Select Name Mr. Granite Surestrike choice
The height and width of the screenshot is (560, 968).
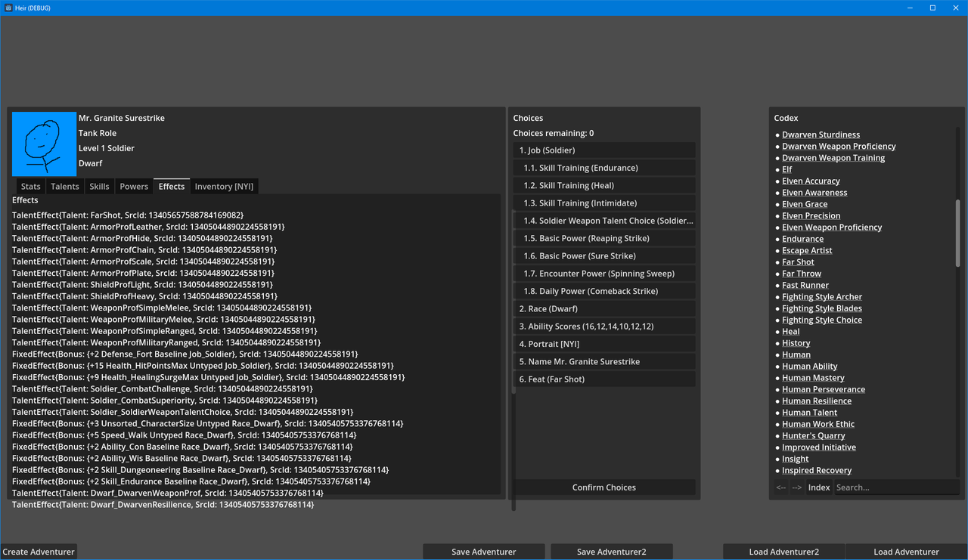tap(604, 362)
